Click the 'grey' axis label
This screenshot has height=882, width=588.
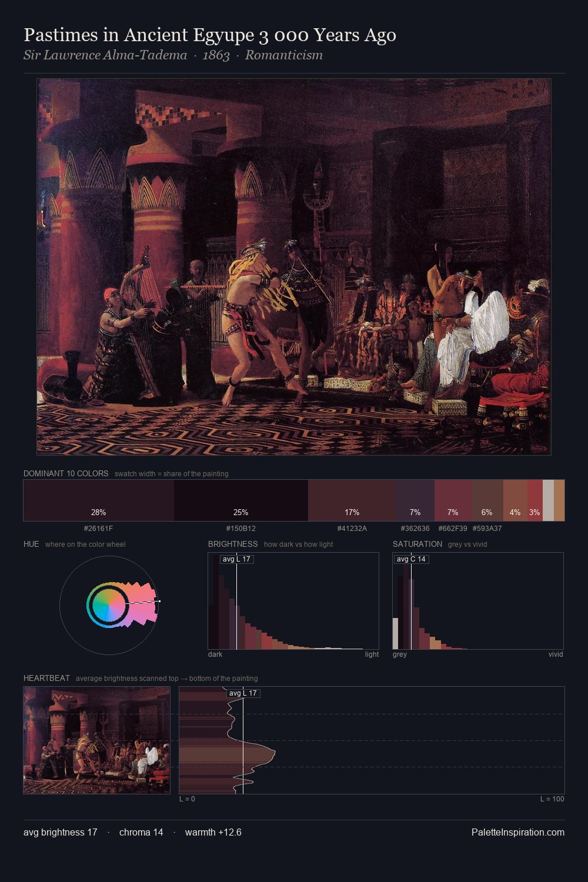click(400, 654)
